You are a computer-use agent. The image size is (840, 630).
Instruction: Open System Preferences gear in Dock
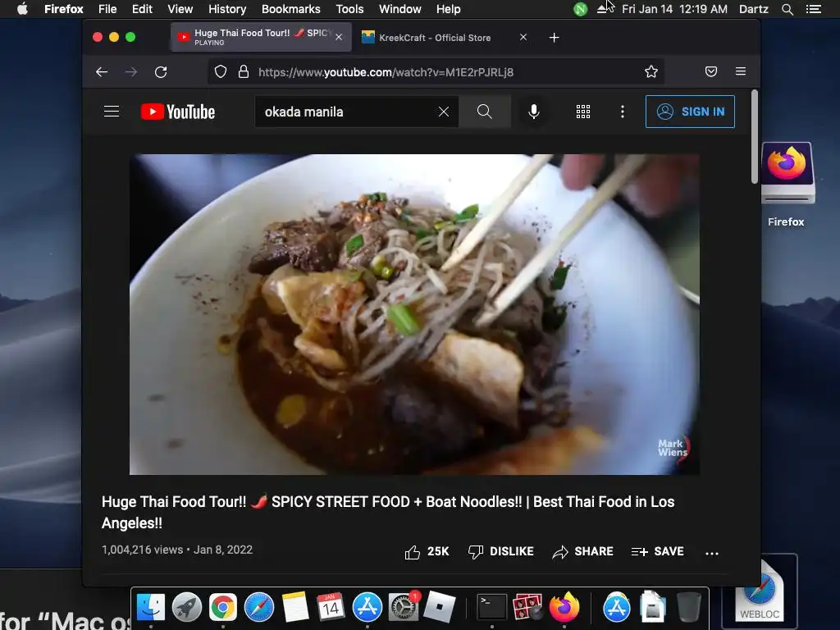click(x=403, y=607)
